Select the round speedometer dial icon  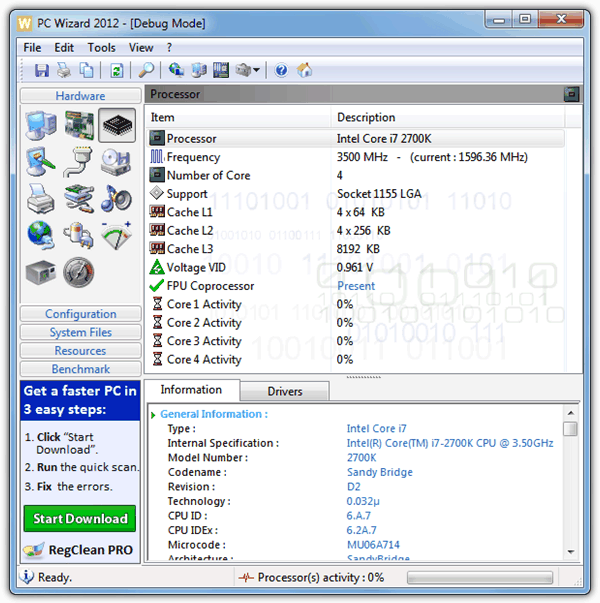(x=78, y=272)
